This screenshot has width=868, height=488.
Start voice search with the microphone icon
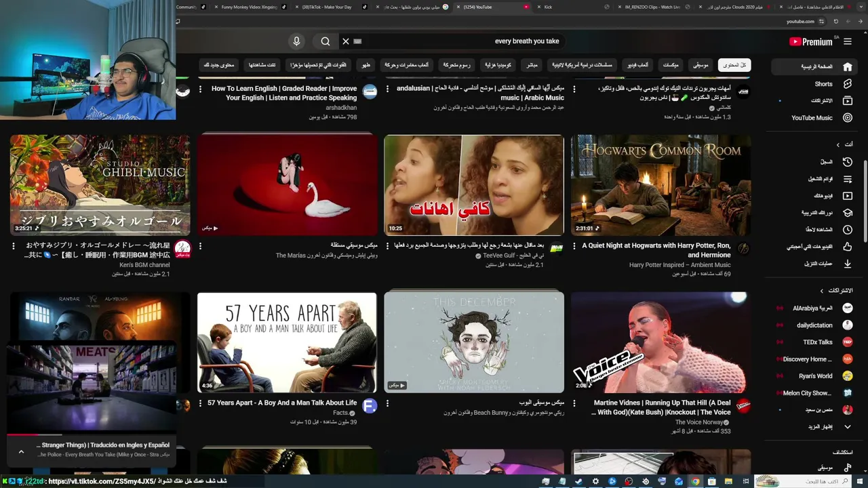[x=296, y=41]
